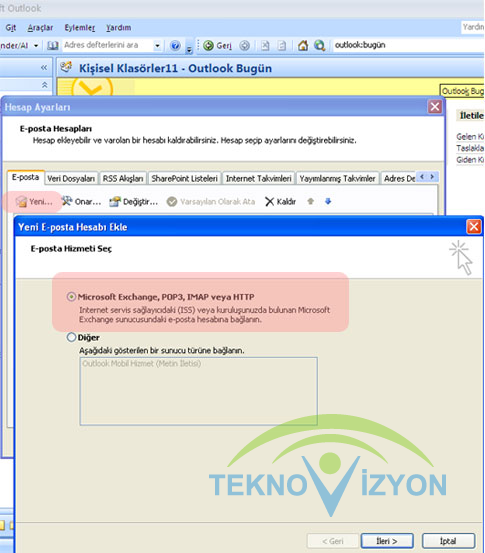Click the Geri back button in toolbar
The image size is (485, 553).
coord(218,45)
